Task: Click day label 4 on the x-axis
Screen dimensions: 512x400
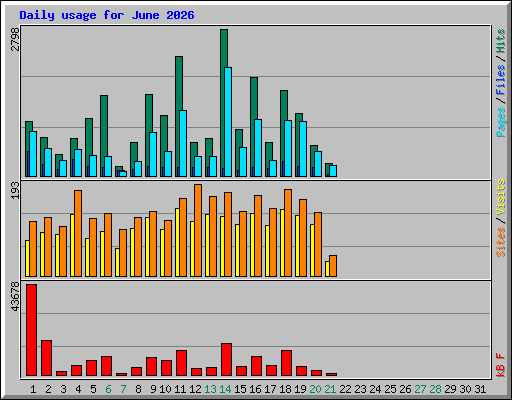Action: (x=78, y=389)
